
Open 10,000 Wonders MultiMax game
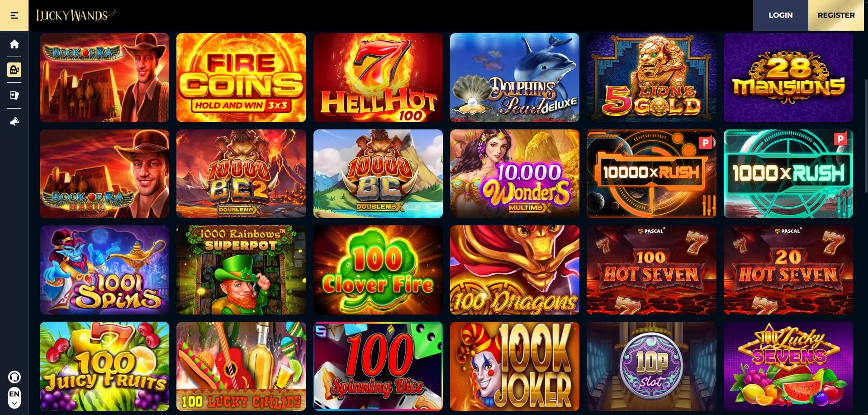[514, 174]
